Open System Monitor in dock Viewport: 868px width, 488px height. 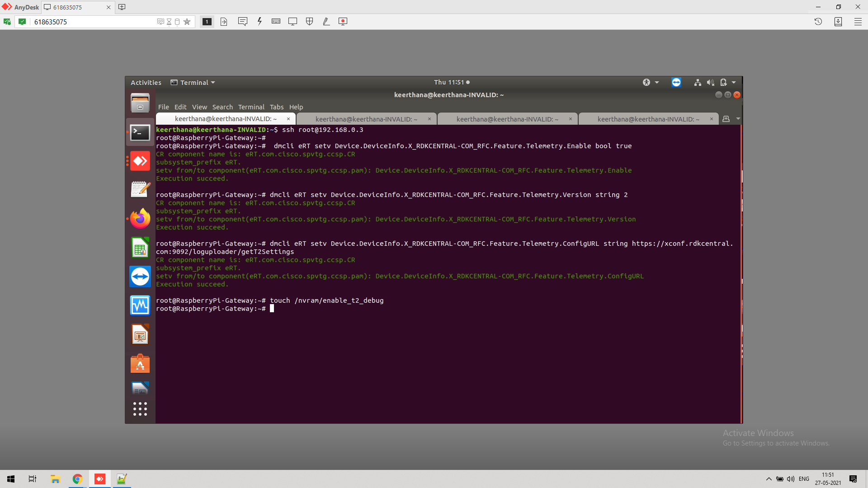140,305
